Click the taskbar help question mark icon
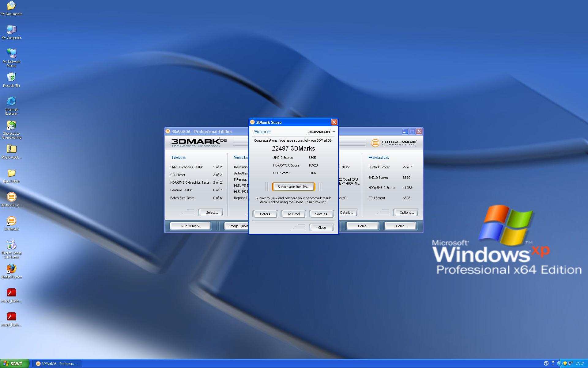The height and width of the screenshot is (368, 588). (546, 363)
